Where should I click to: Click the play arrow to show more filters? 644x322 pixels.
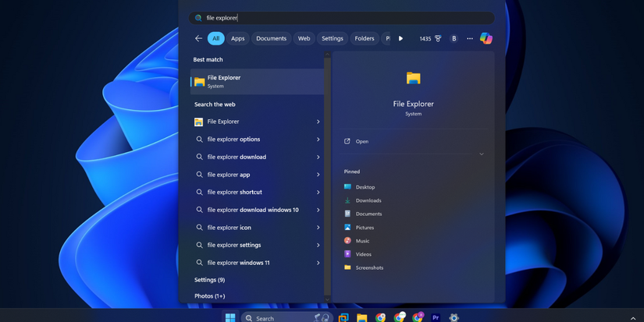[401, 38]
